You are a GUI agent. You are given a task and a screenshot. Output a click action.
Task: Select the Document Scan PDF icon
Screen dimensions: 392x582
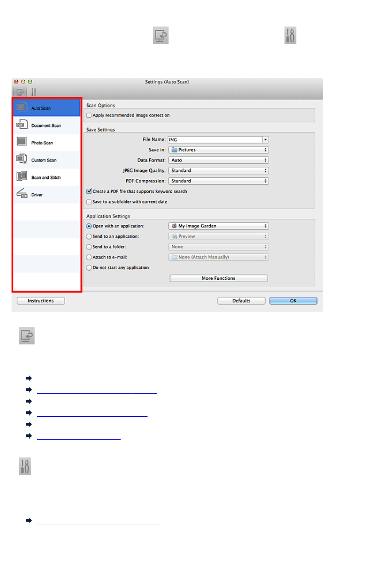(22, 125)
